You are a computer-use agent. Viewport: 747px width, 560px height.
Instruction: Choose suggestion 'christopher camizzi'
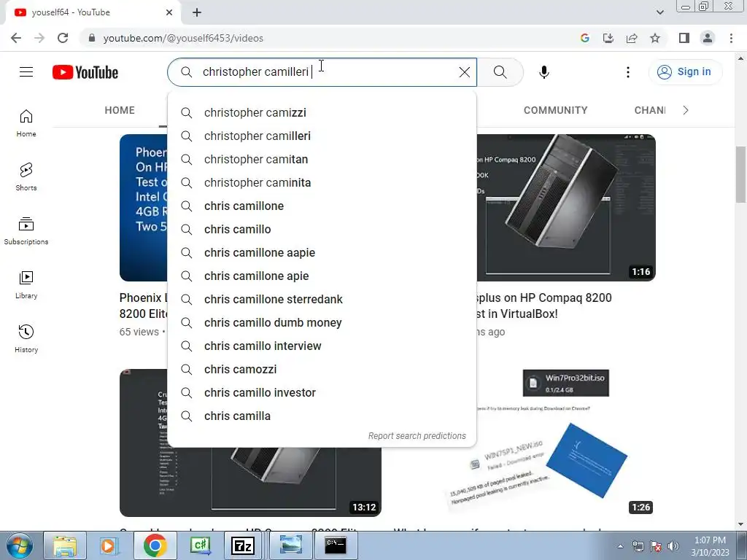[x=322, y=113]
